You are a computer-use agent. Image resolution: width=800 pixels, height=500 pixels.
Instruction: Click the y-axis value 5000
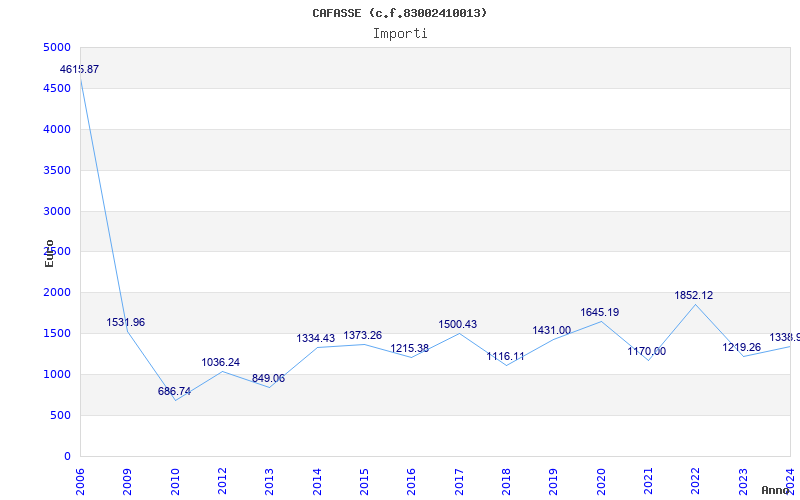57,47
